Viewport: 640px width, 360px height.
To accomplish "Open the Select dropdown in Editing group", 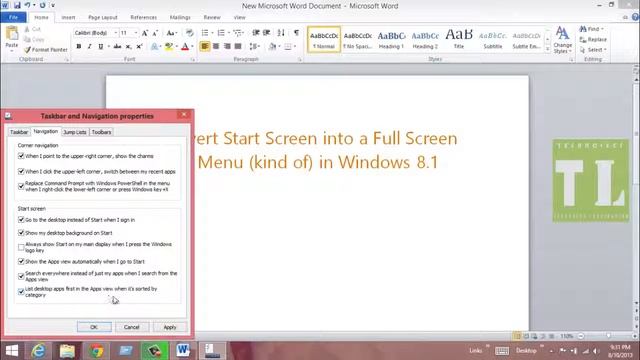I will coord(594,49).
